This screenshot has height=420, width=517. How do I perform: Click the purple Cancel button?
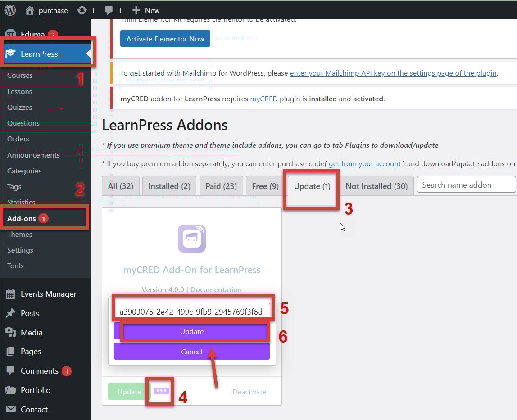(x=192, y=352)
